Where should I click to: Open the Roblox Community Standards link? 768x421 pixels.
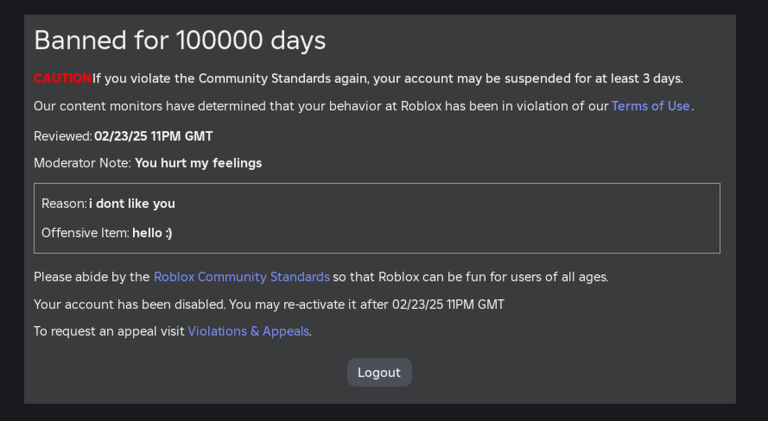(241, 277)
